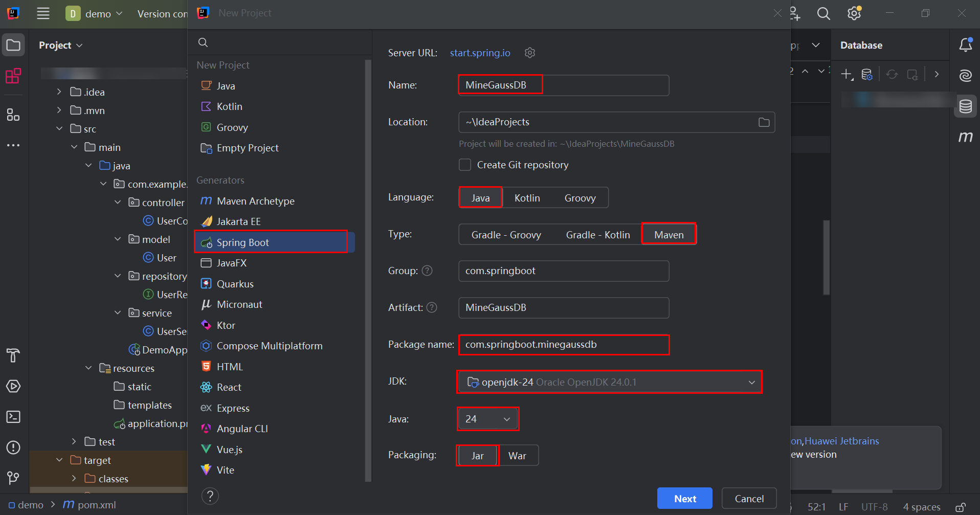Viewport: 980px width, 515px height.
Task: Open dialog help question mark button
Action: (x=210, y=496)
